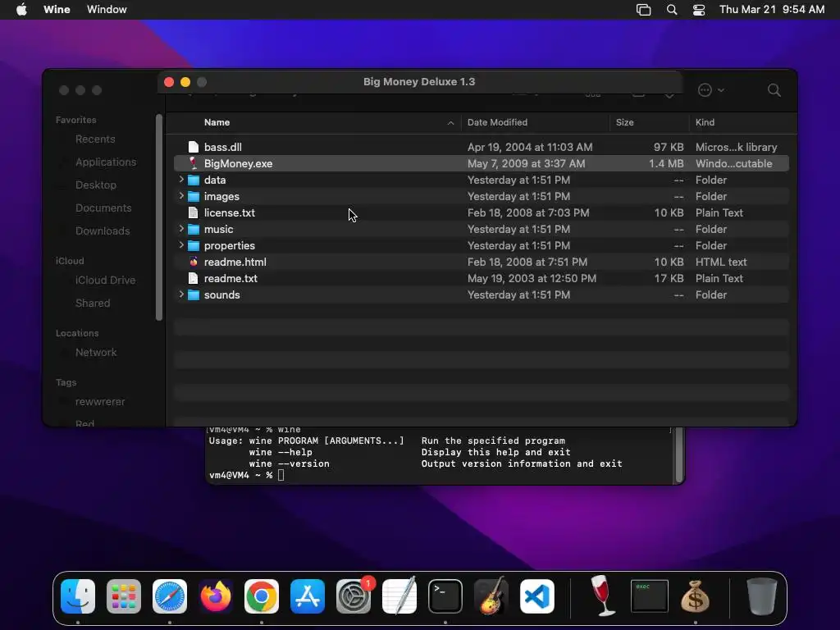Open Finder from the Dock
This screenshot has width=840, height=630.
point(78,596)
